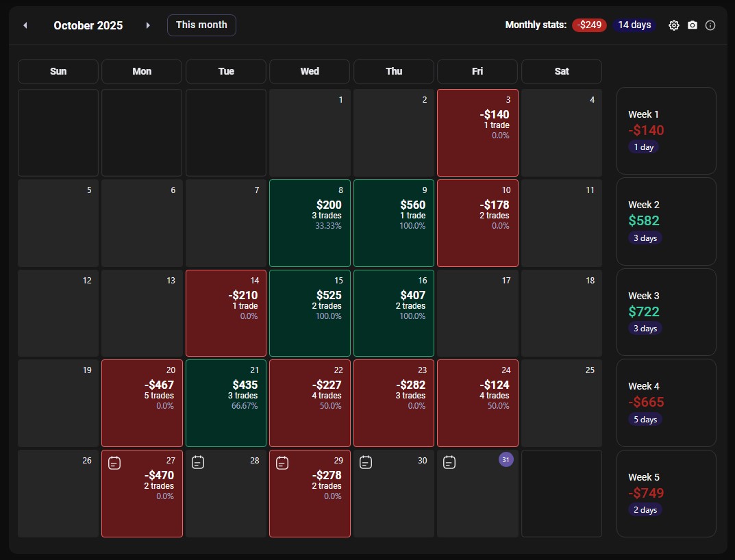This screenshot has height=560, width=735.
Task: Open calendar settings gear icon
Action: (x=673, y=25)
